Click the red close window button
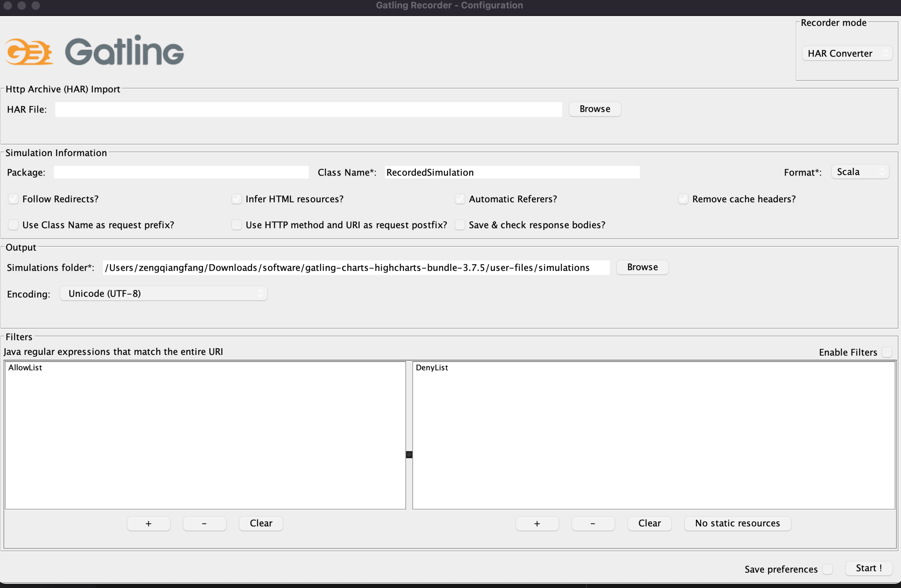This screenshot has height=588, width=901. [8, 5]
